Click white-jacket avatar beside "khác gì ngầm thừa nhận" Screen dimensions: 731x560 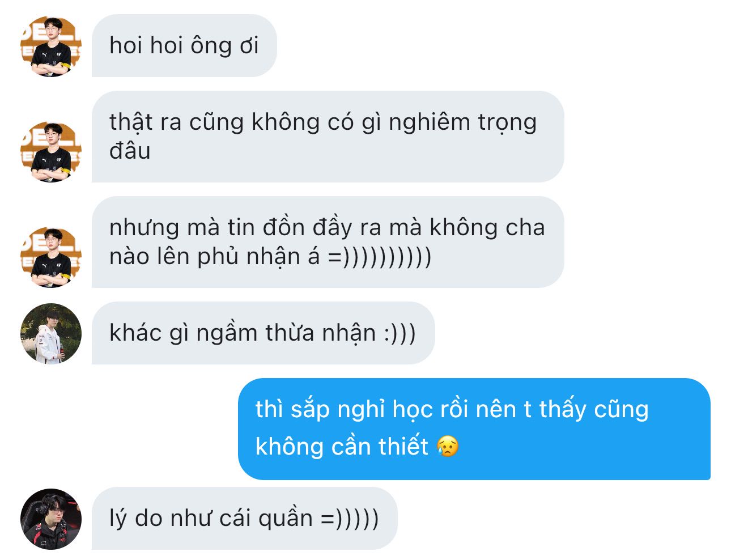click(x=51, y=334)
